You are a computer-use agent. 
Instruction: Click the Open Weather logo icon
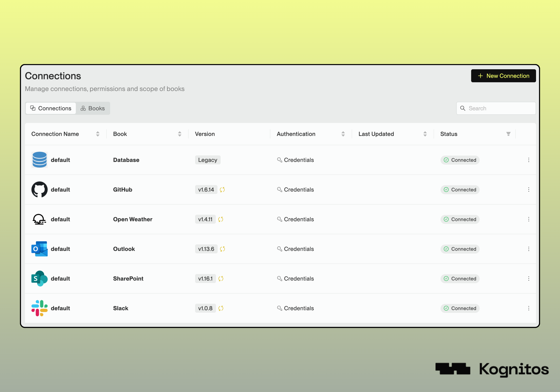tap(39, 219)
